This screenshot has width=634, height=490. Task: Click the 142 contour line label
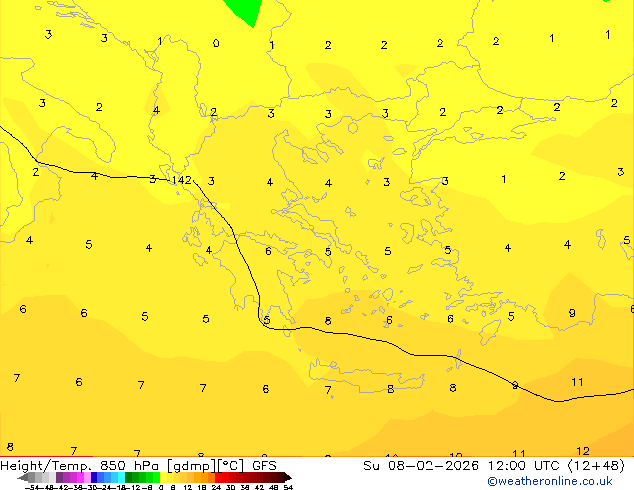click(x=182, y=180)
